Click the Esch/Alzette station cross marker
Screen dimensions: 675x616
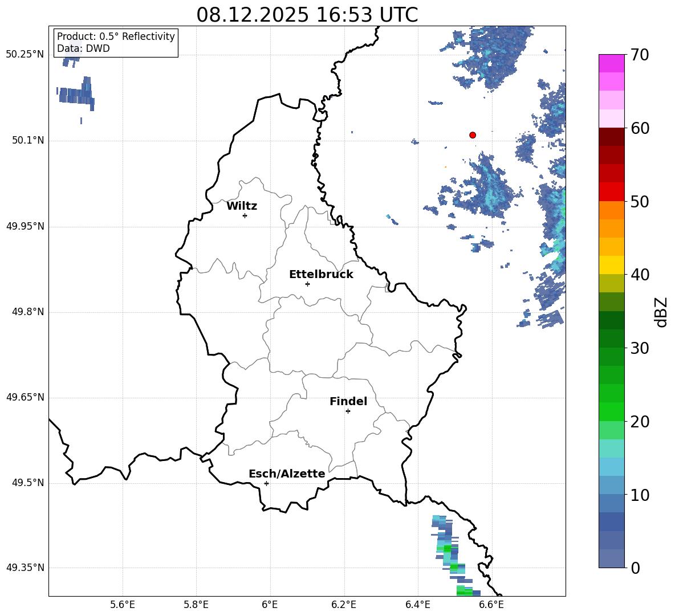point(266,483)
